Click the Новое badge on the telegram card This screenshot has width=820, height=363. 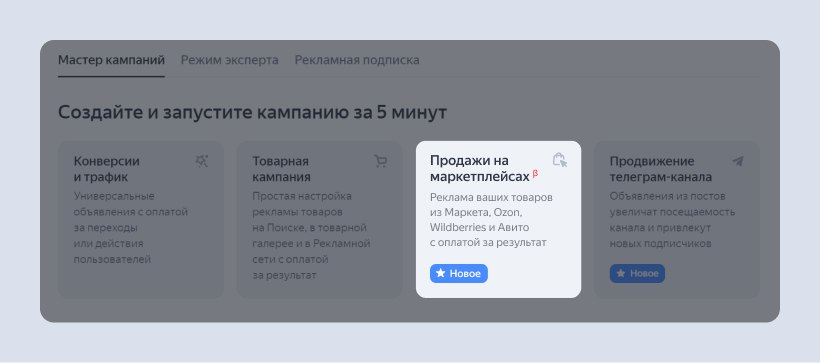(637, 274)
